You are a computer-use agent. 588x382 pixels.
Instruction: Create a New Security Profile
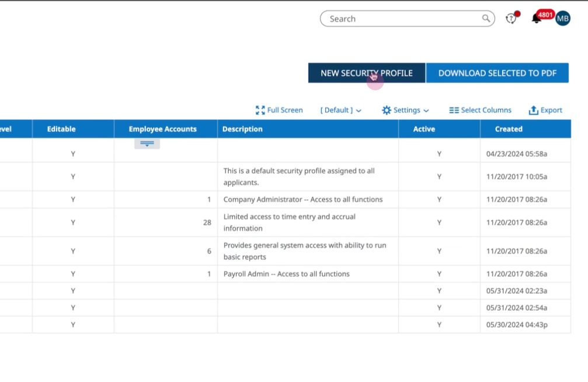tap(367, 73)
